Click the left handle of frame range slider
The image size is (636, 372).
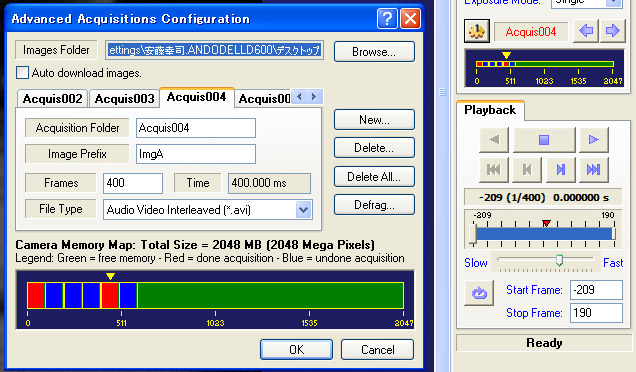[473, 234]
